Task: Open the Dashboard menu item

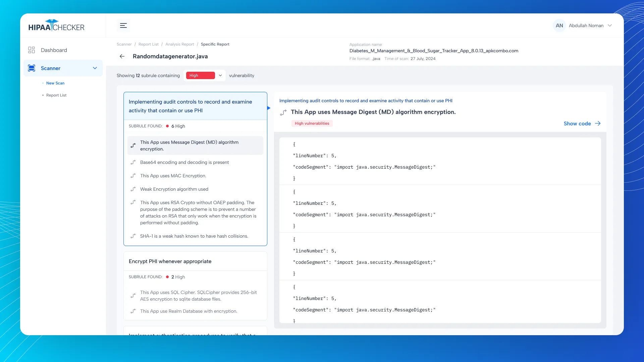Action: point(54,50)
